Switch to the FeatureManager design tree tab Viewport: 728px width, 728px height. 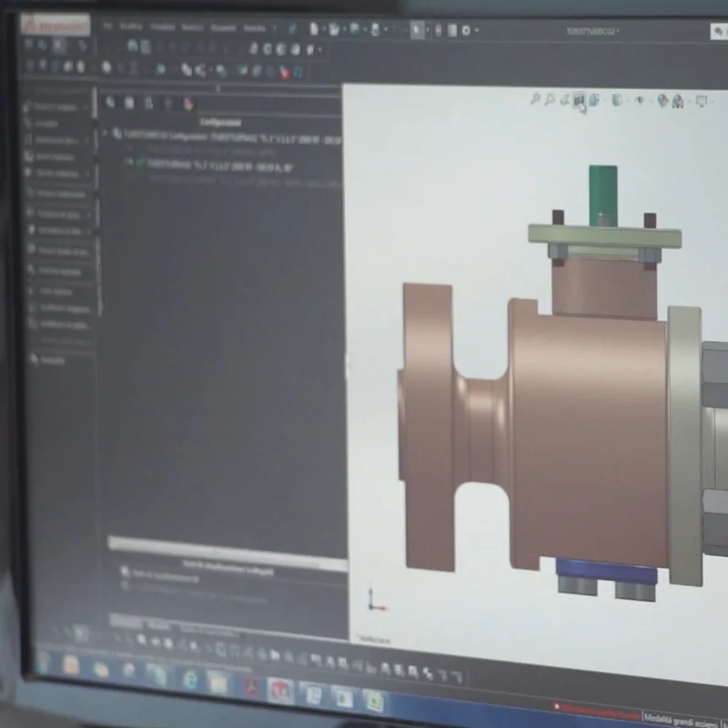[x=110, y=102]
